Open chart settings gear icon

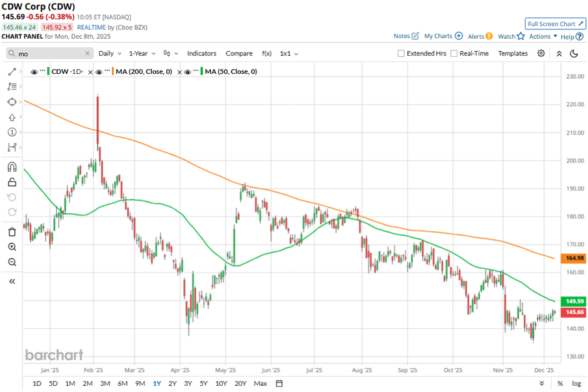coord(541,54)
